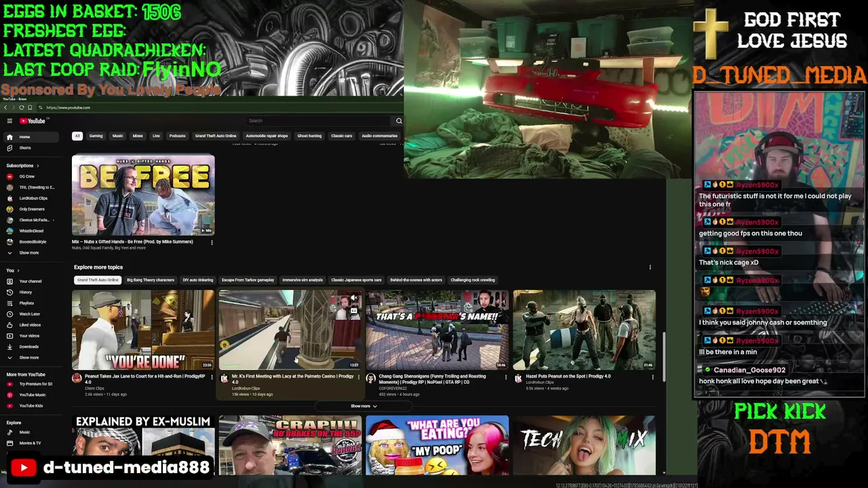The width and height of the screenshot is (868, 488).
Task: Open BoostedBoiKyle subscription channel
Action: pos(33,241)
